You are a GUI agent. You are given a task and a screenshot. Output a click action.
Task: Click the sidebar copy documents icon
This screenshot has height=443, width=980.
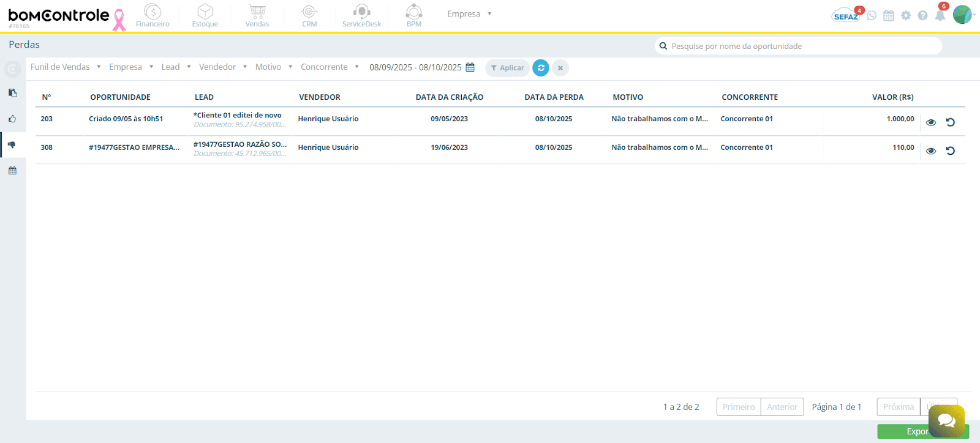click(x=12, y=93)
